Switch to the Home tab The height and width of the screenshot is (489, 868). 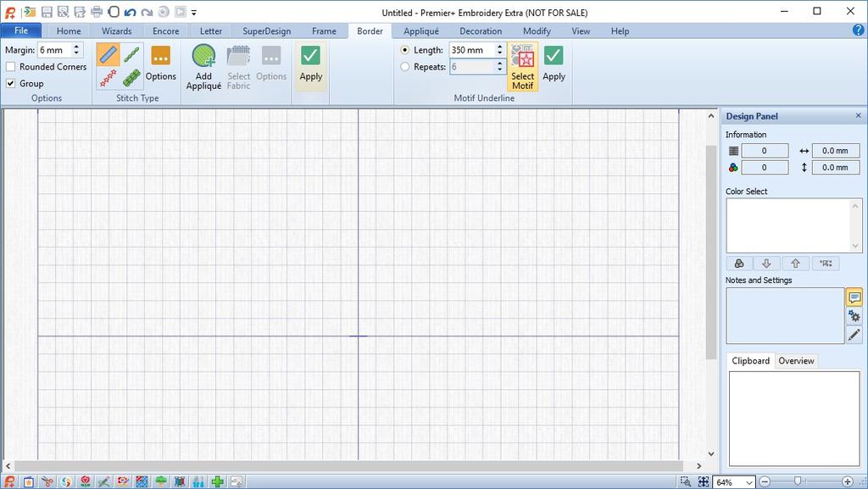pyautogui.click(x=69, y=31)
